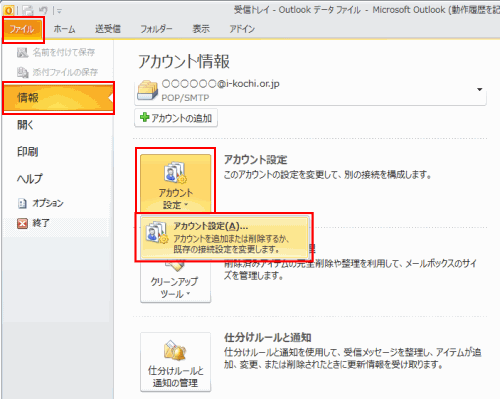This screenshot has height=399, width=500.
Task: Click the green plus アカウントの追加 icon
Action: point(145,117)
